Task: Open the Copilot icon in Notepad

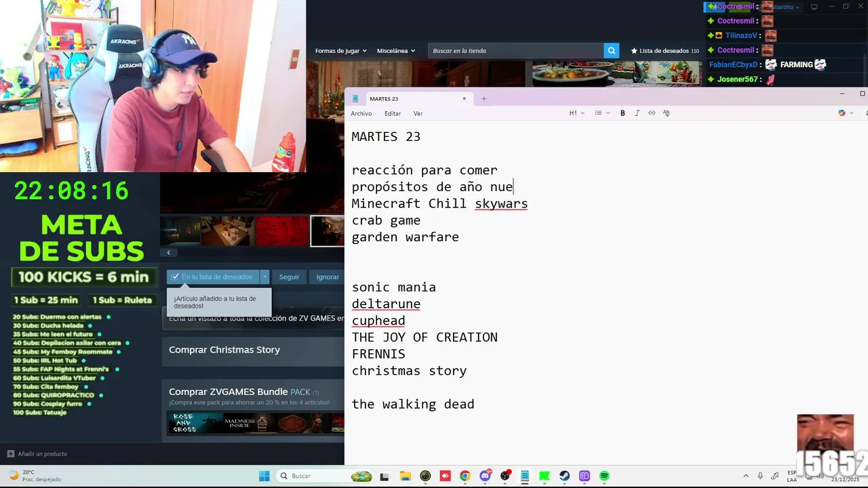Action: pyautogui.click(x=842, y=113)
